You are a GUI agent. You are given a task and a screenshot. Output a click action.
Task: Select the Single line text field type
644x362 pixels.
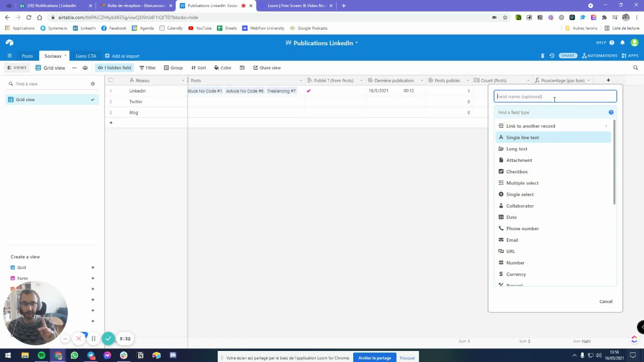coord(553,138)
